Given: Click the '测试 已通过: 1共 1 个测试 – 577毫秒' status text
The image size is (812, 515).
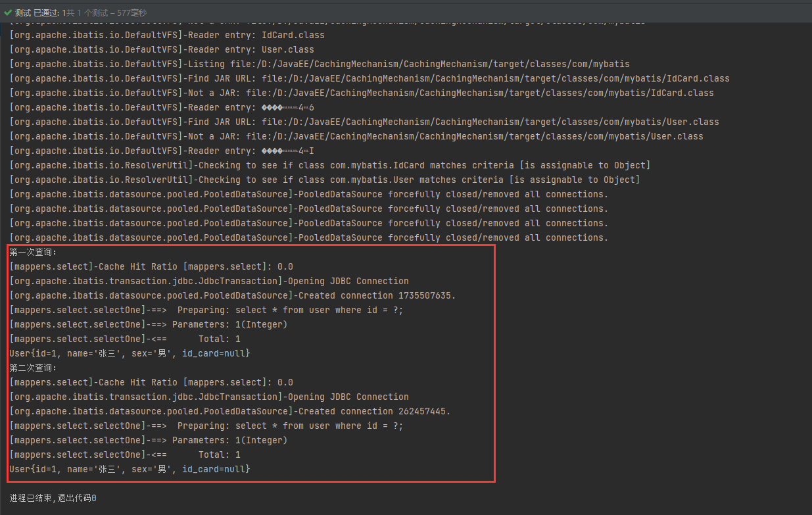Looking at the screenshot, I should (x=81, y=12).
